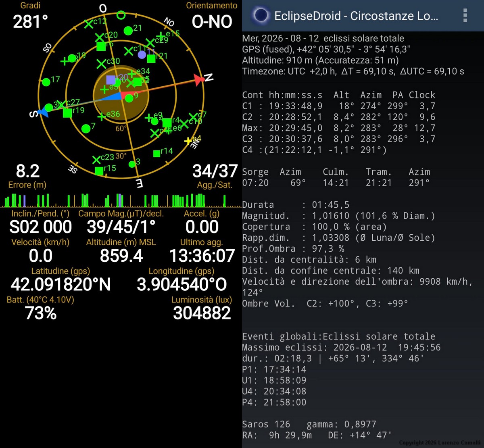
Task: Tap the Max row 20:29:45,0
Action: [339, 128]
